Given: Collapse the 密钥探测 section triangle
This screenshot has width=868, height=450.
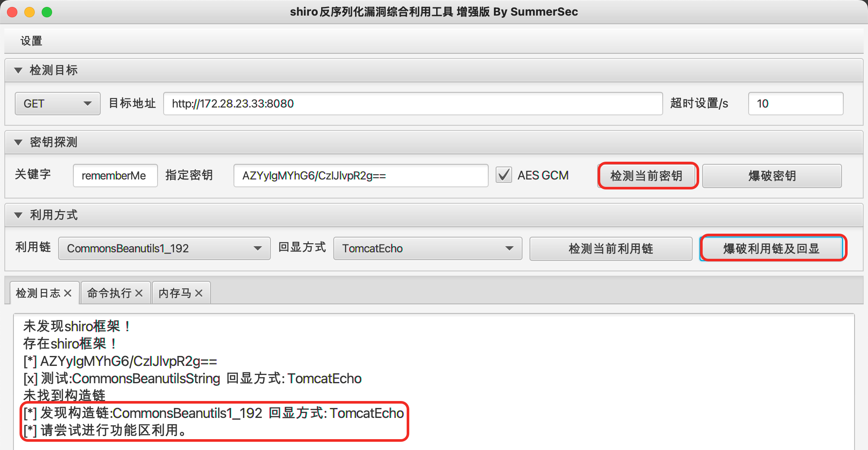Looking at the screenshot, I should pos(18,142).
